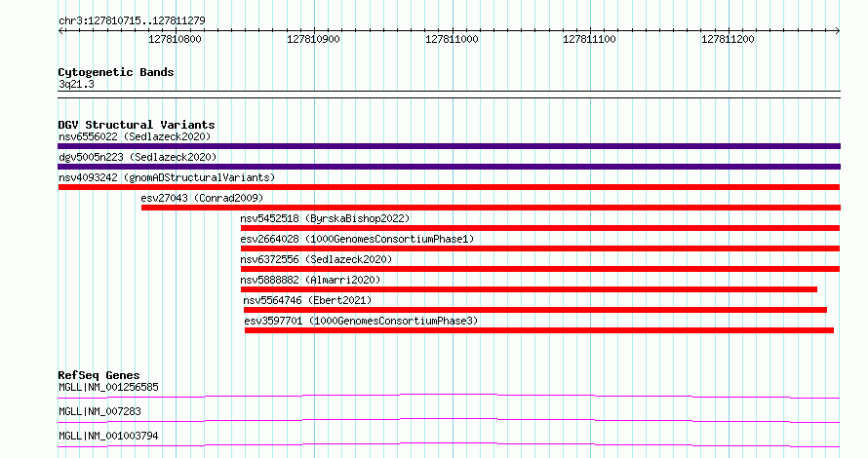Select the red bar under nsv4093242

pyautogui.click(x=449, y=187)
